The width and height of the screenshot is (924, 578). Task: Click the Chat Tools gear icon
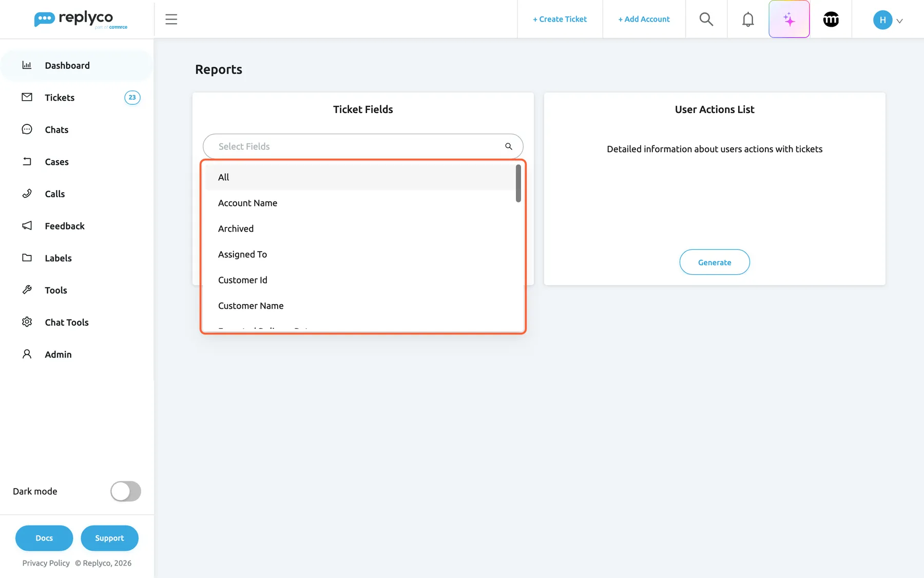point(27,322)
